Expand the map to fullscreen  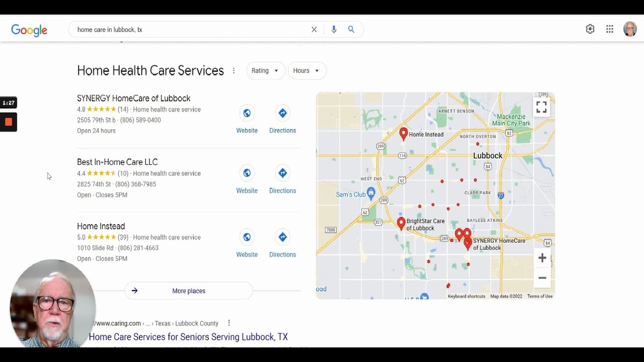click(x=541, y=107)
